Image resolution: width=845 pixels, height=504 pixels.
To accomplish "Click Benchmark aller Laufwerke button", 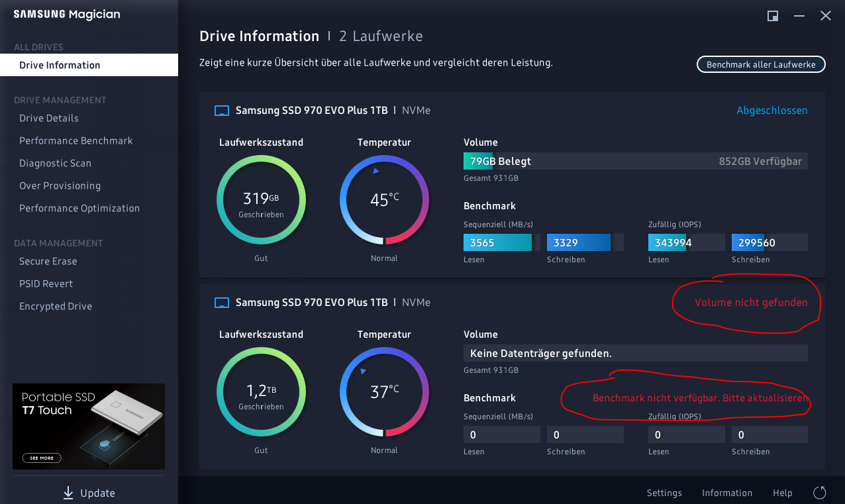I will (x=761, y=64).
